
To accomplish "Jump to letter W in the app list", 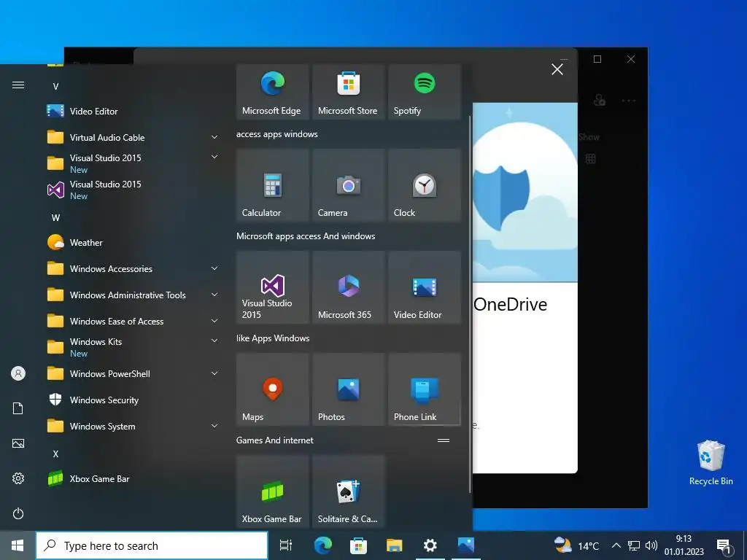I will tap(55, 217).
